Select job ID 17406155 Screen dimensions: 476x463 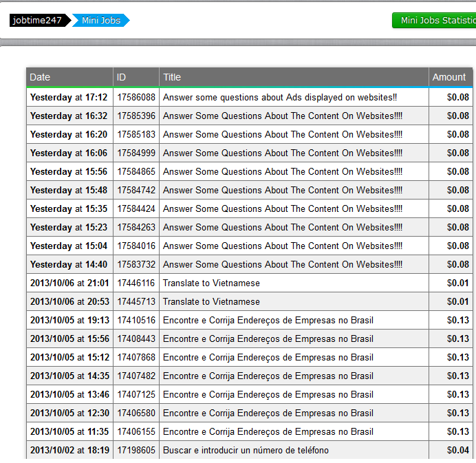(x=136, y=432)
